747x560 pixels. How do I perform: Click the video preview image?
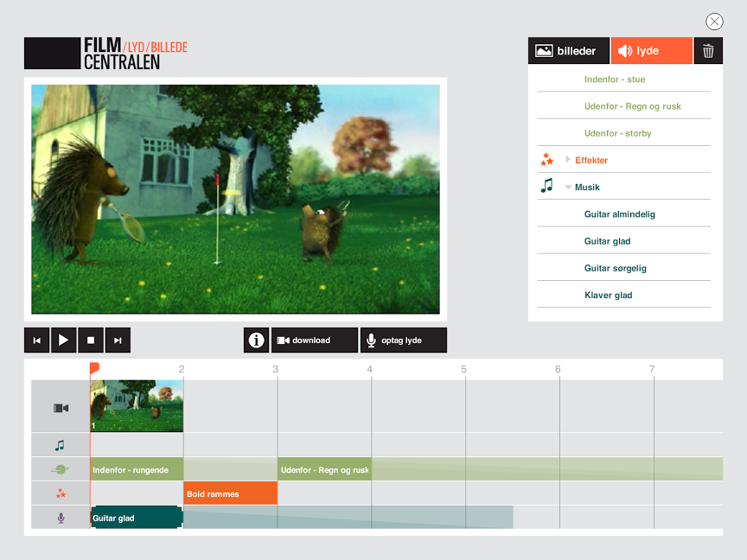pos(235,199)
